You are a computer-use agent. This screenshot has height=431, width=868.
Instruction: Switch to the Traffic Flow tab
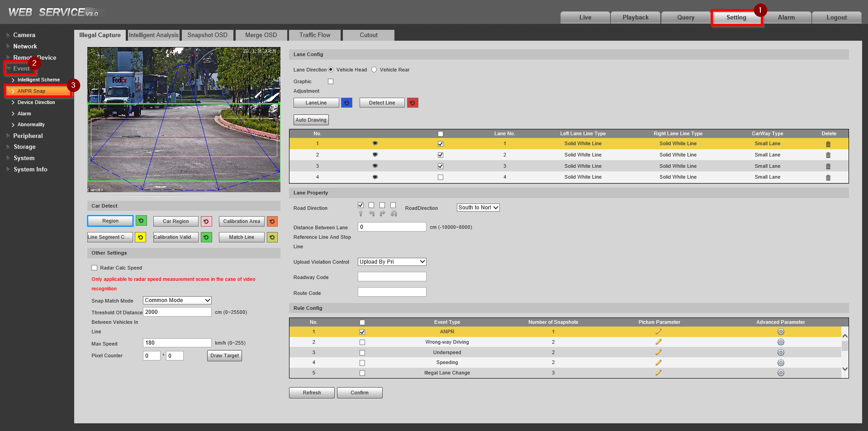click(314, 35)
